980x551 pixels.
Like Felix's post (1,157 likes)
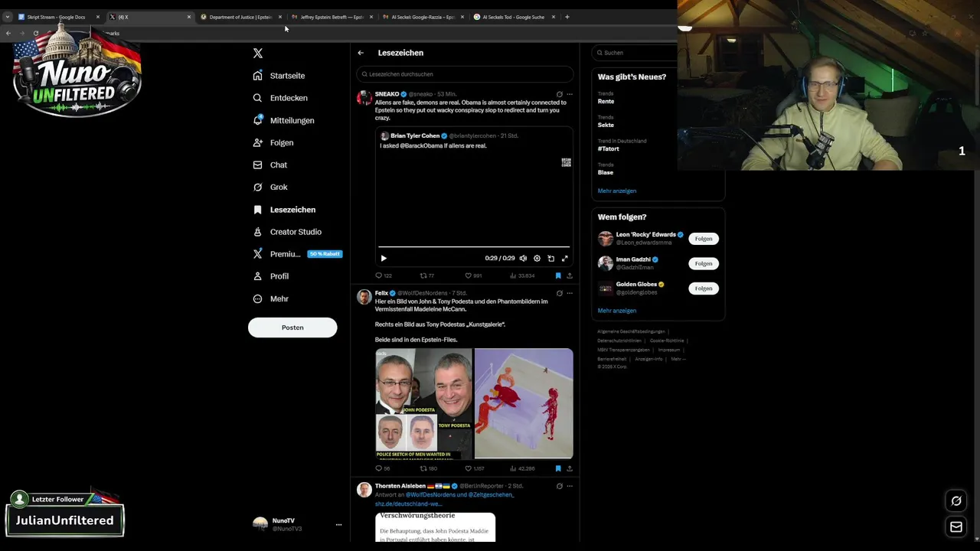pyautogui.click(x=475, y=468)
